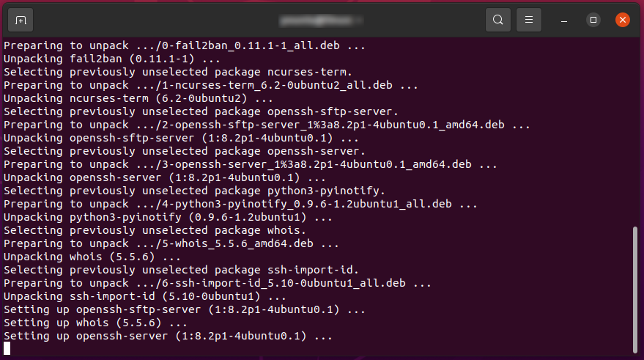Click the 'Setting up whois (5.5.6)' line
Image resolution: width=644 pixels, height=360 pixels.
click(95, 323)
